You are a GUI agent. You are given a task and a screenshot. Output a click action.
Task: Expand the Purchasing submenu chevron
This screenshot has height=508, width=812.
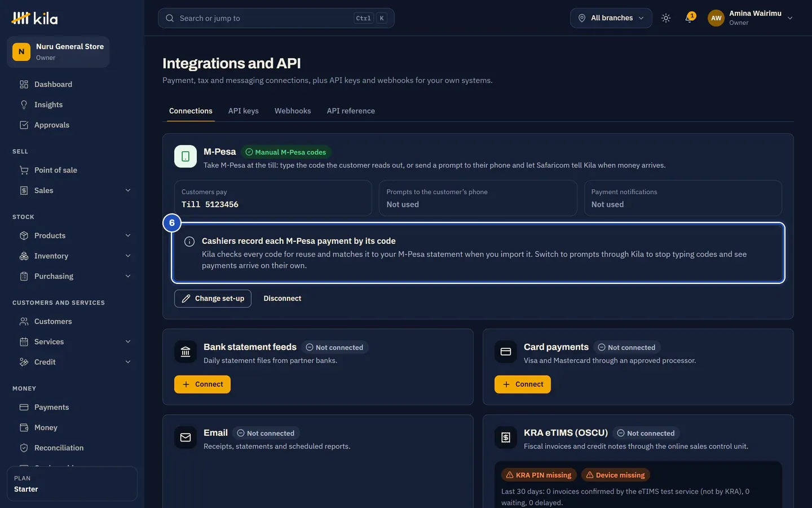pos(128,277)
